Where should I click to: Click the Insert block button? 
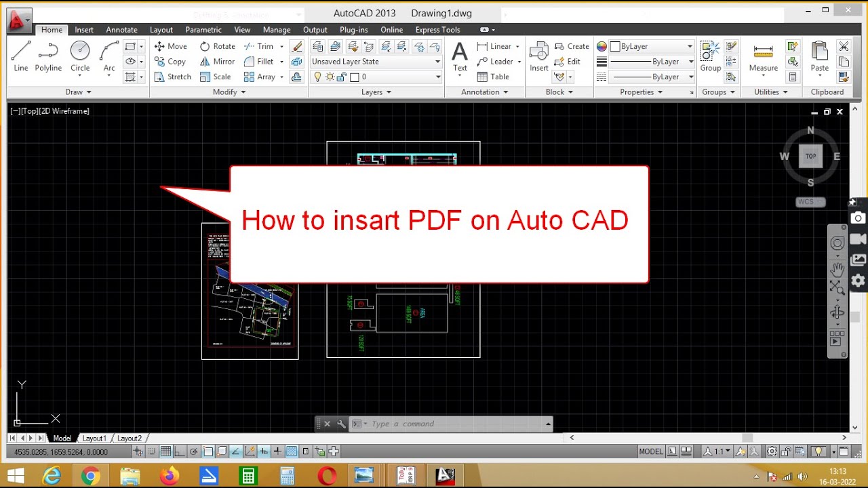click(x=539, y=56)
